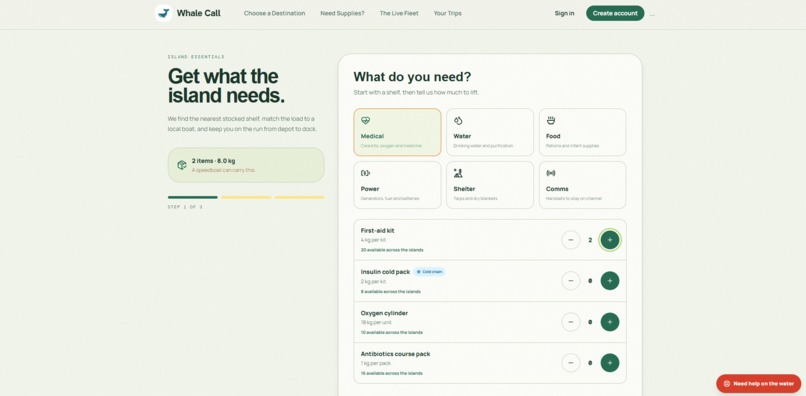Click Need help on the water button

(758, 384)
